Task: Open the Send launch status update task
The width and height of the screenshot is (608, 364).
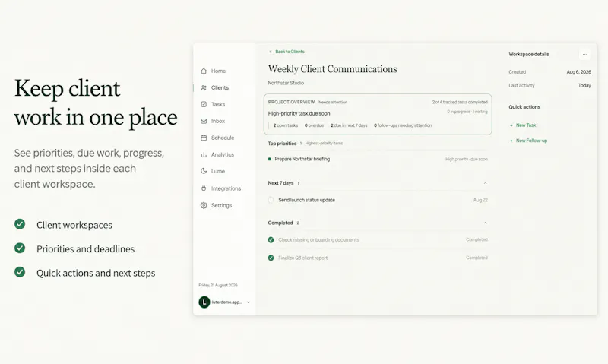Action: (x=306, y=200)
